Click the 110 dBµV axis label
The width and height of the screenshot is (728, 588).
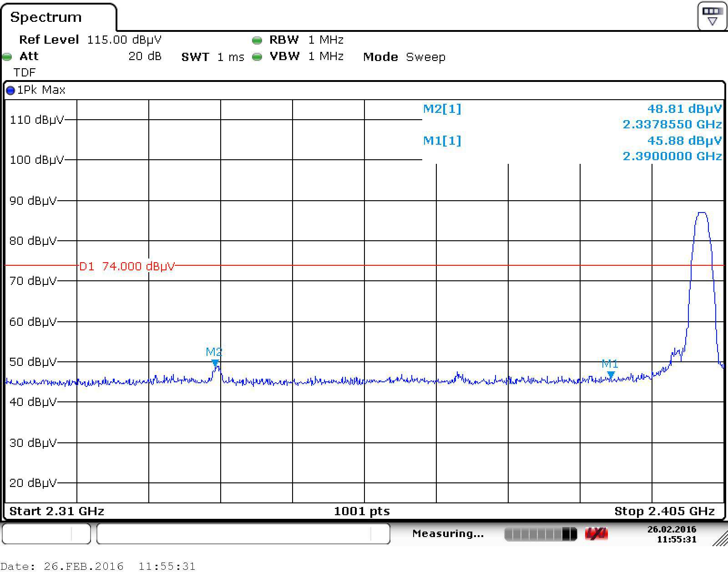click(36, 120)
